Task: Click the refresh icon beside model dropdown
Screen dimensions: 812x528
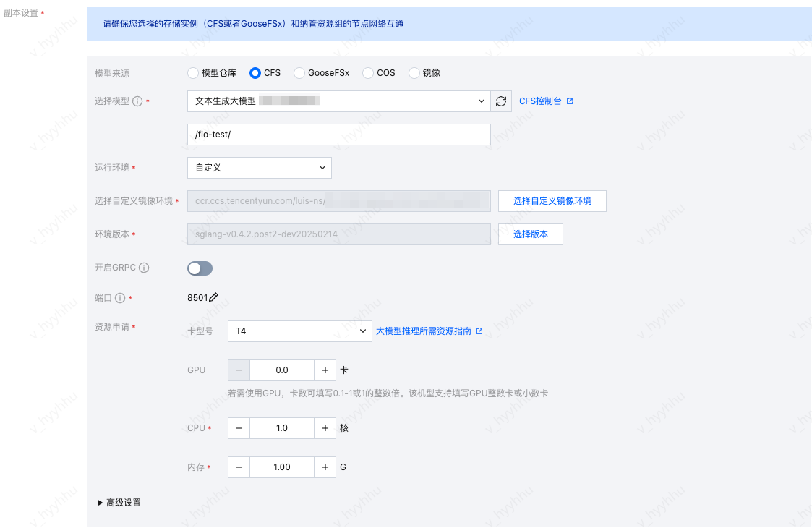Action: 501,101
